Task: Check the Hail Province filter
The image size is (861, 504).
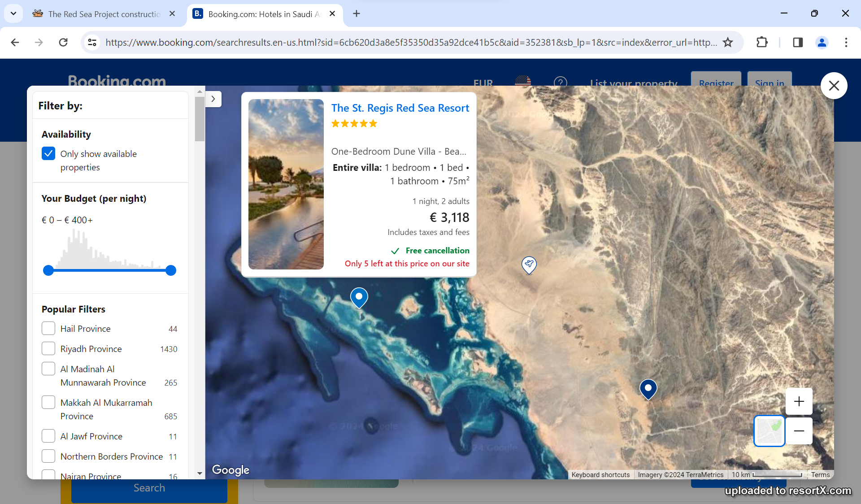Action: 48,328
